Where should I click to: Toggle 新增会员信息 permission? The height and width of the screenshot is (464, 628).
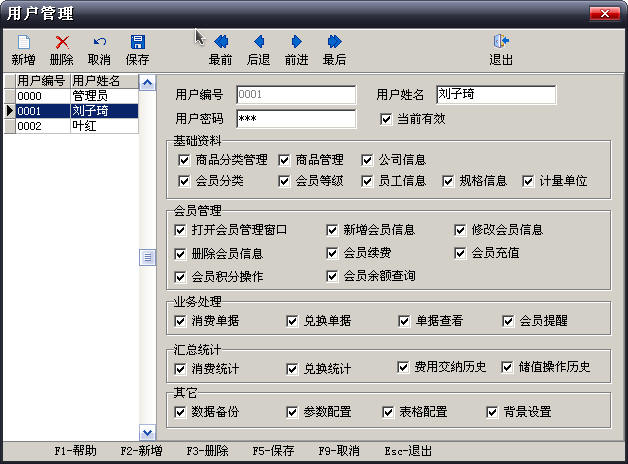point(332,230)
